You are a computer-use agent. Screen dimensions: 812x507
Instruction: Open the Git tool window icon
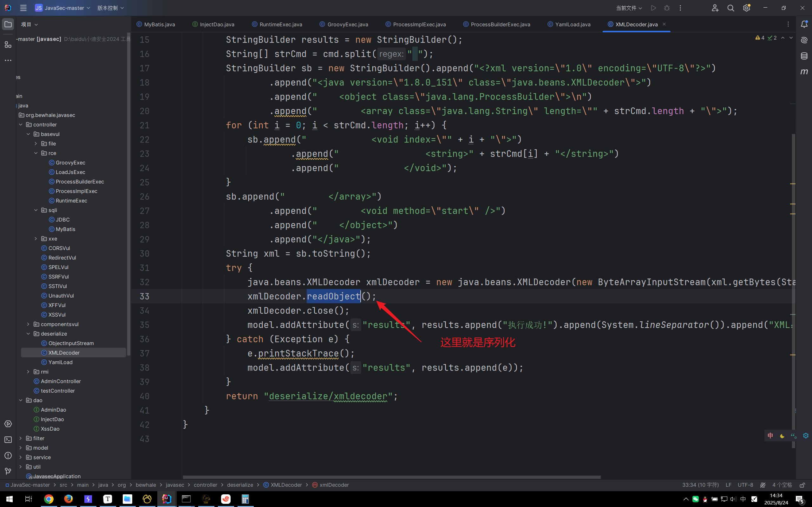tap(8, 471)
